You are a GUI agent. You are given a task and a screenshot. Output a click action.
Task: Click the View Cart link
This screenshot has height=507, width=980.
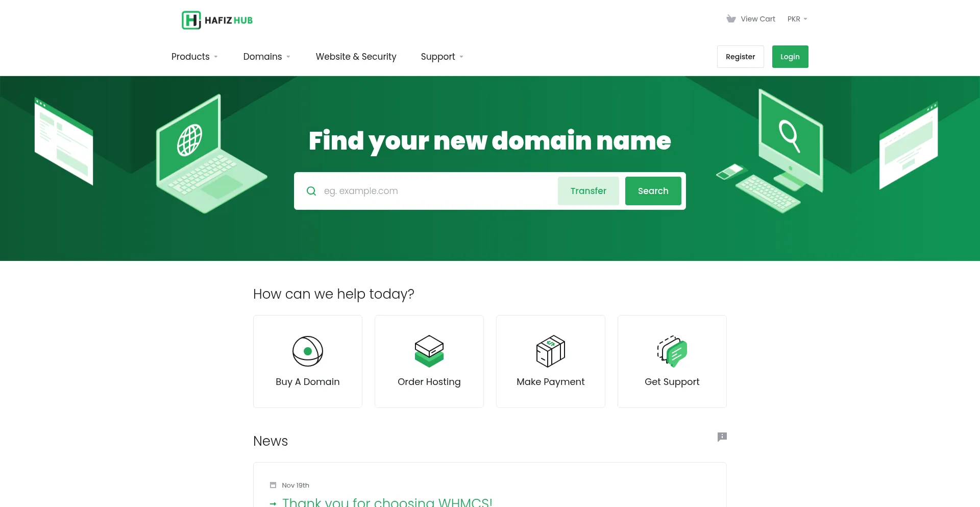click(757, 19)
